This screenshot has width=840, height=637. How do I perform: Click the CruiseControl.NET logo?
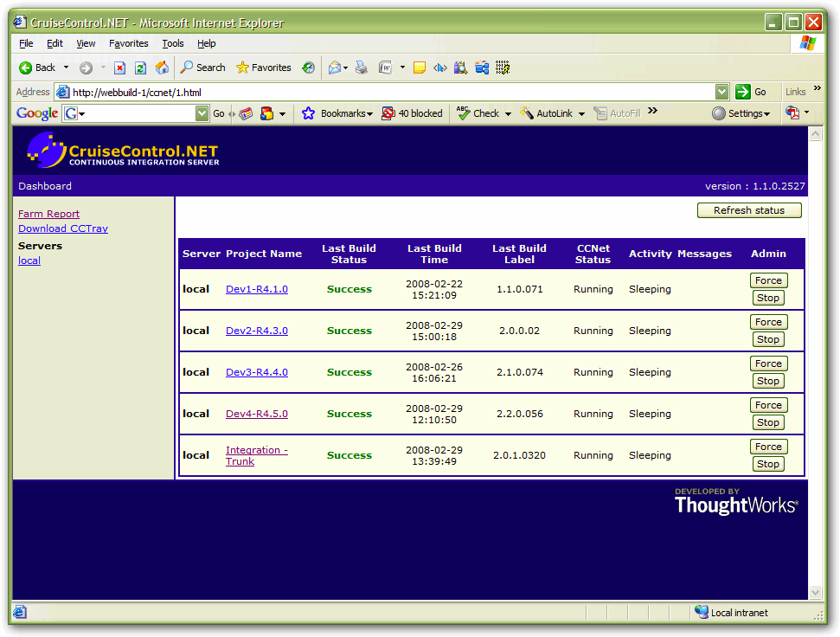click(x=122, y=151)
